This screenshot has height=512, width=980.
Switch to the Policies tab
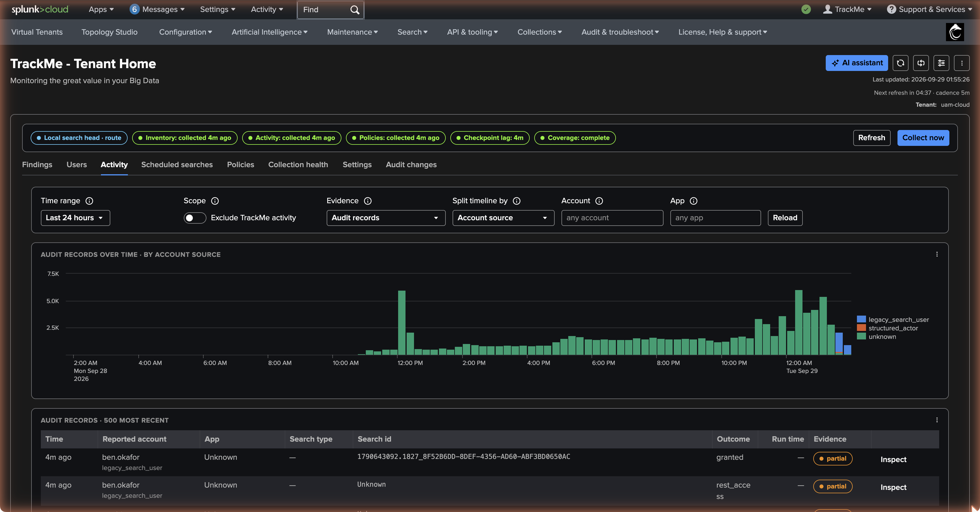coord(240,165)
